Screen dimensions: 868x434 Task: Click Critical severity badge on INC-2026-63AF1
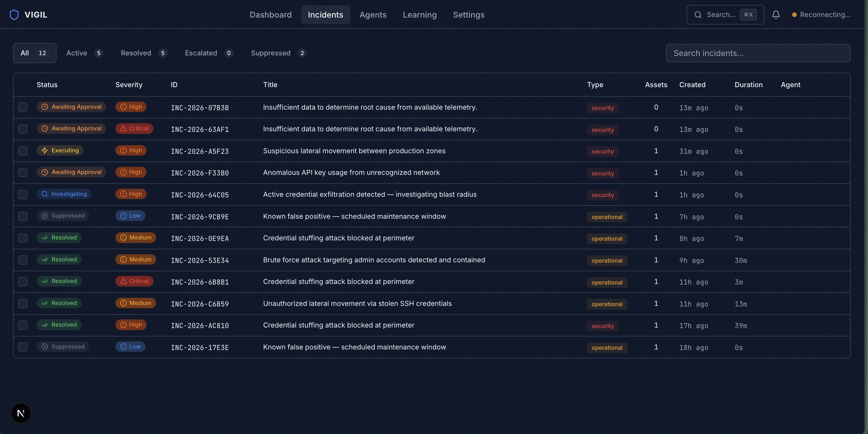[134, 128]
